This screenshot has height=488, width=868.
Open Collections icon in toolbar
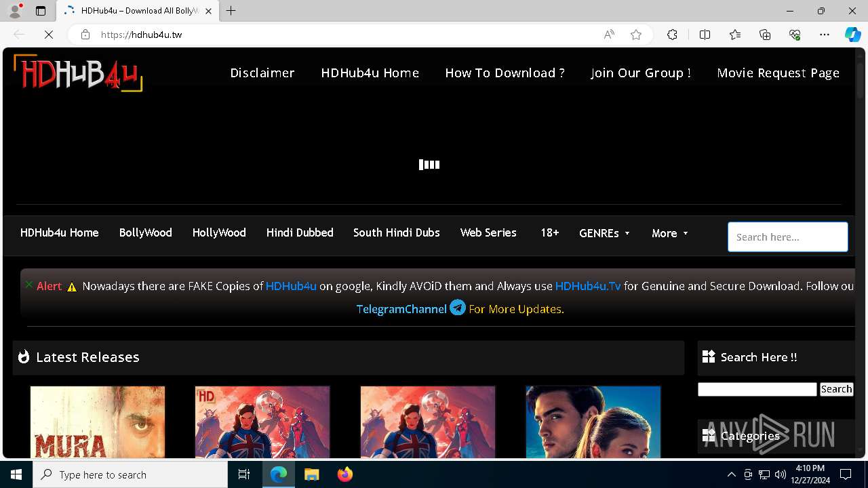click(x=765, y=35)
